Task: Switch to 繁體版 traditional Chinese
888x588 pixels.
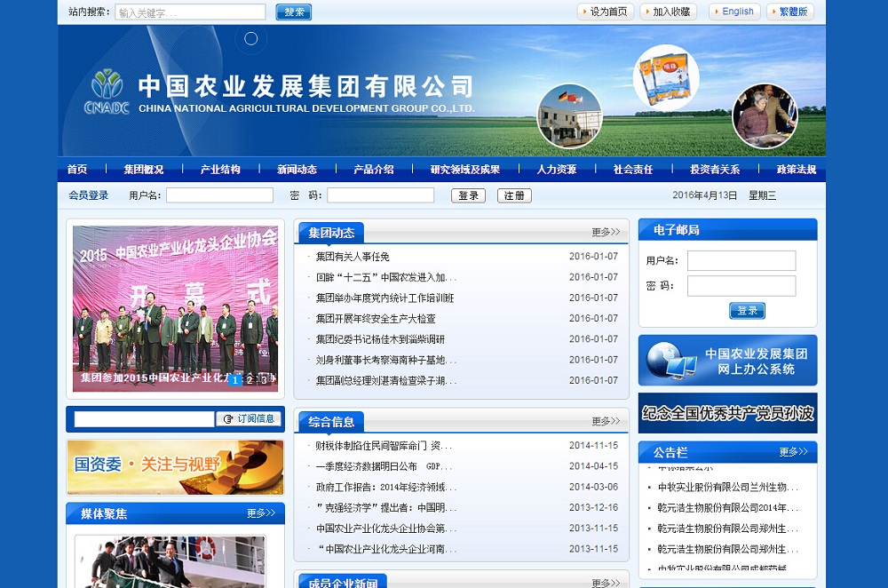Action: [x=790, y=12]
